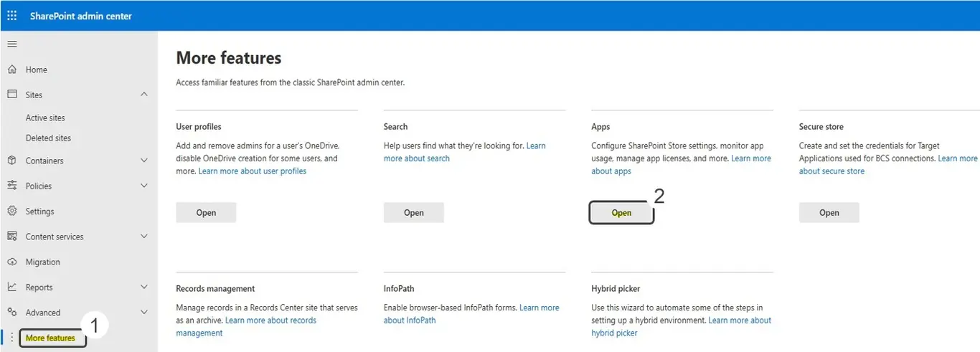The height and width of the screenshot is (352, 980).
Task: Collapse the navigation with hamburger icon
Action: coord(11,44)
